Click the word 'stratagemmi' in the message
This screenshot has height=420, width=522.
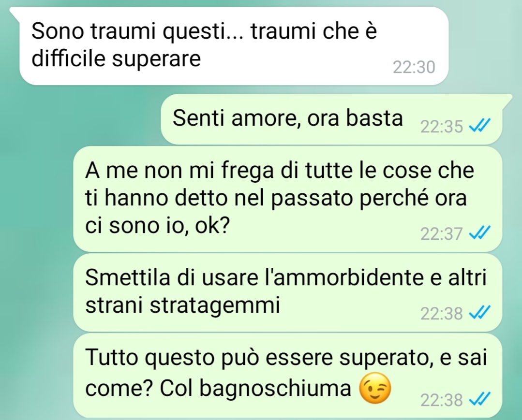[215, 305]
